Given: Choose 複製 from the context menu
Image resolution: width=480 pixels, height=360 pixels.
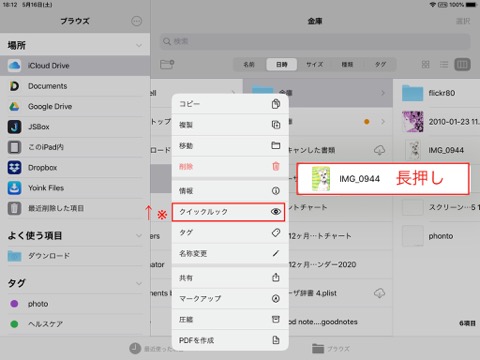Looking at the screenshot, I should pos(230,125).
